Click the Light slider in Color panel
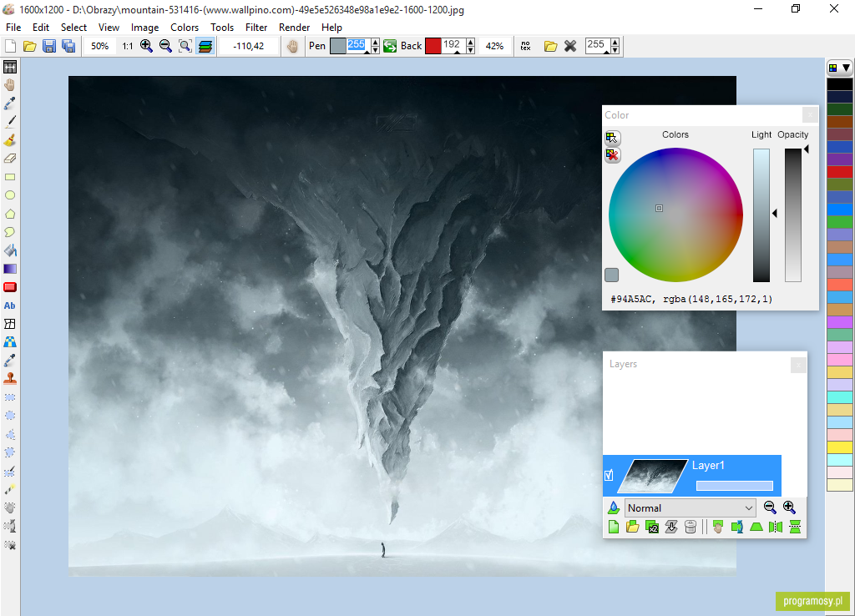The width and height of the screenshot is (855, 616). pyautogui.click(x=761, y=215)
